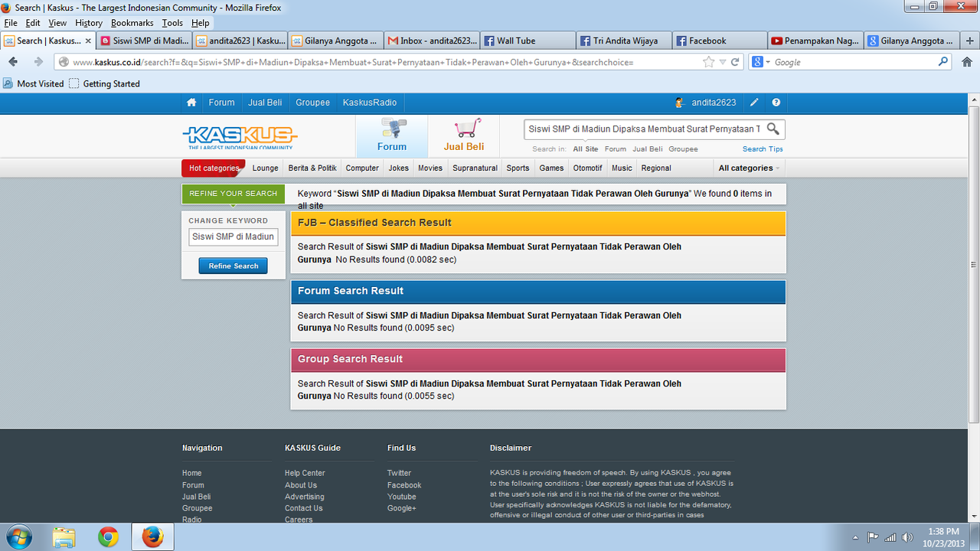Click KaskusRadio in the blue navbar
Viewport: 980px width, 551px height.
pyautogui.click(x=370, y=103)
